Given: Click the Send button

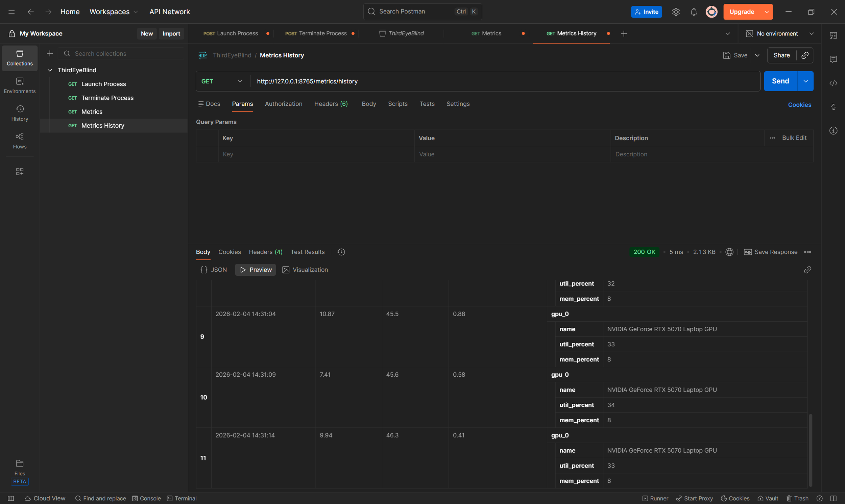Looking at the screenshot, I should pos(780,81).
